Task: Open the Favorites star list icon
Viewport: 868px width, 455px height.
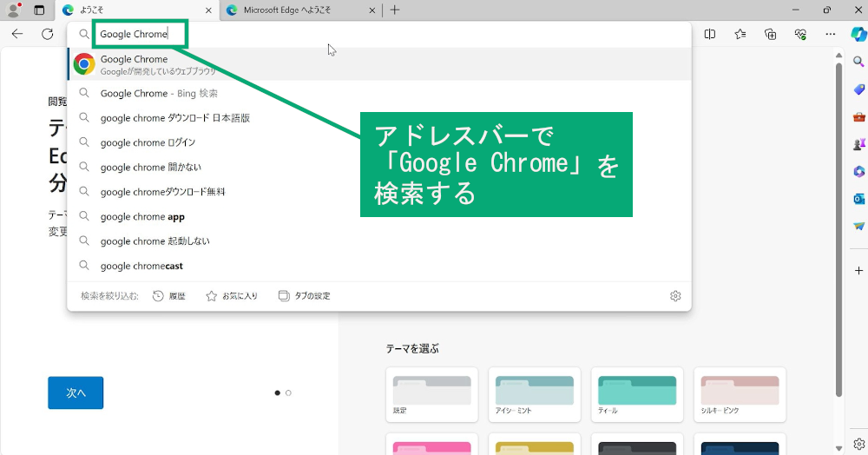Action: (x=740, y=35)
